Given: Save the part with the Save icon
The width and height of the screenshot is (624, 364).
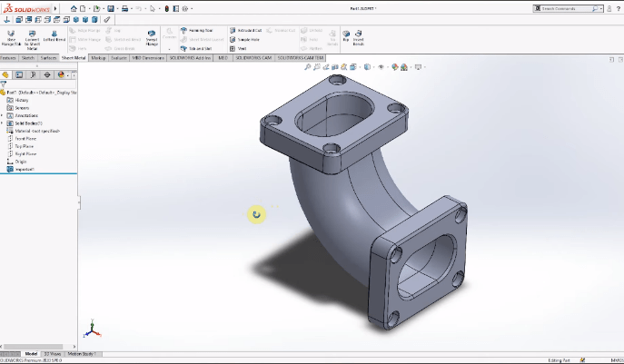Looking at the screenshot, I should point(111,8).
